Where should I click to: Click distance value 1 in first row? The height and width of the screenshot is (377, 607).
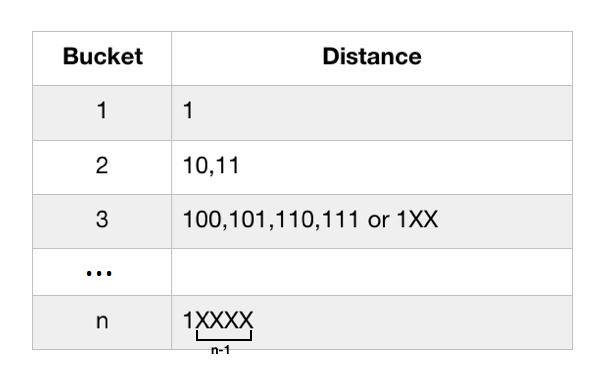click(188, 110)
